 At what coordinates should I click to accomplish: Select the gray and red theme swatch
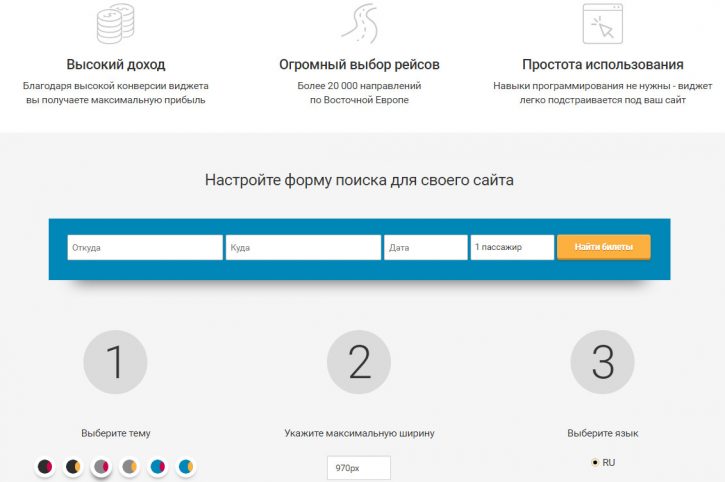pyautogui.click(x=101, y=466)
